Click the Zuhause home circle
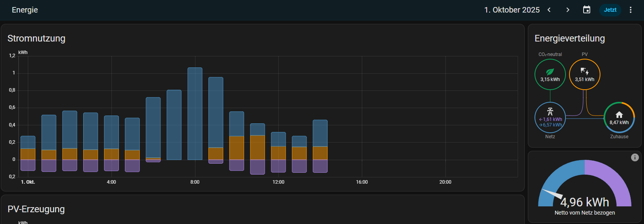The image size is (644, 224). [x=619, y=117]
